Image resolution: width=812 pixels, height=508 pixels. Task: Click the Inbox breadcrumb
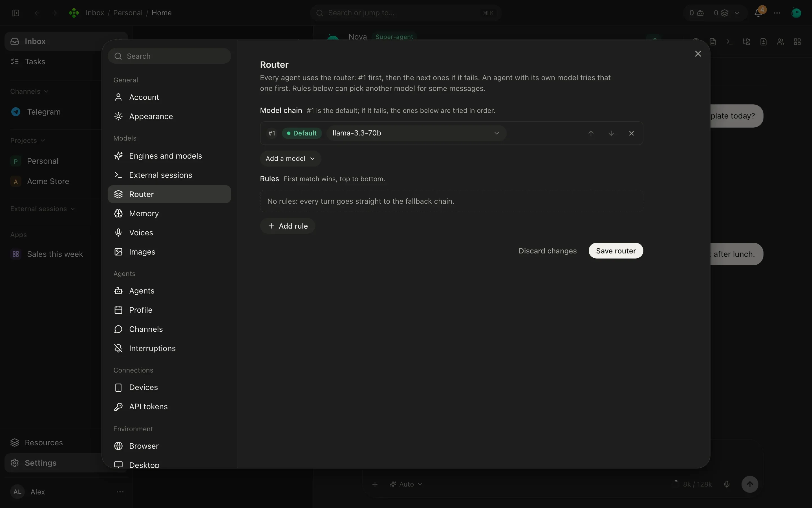[x=95, y=13]
